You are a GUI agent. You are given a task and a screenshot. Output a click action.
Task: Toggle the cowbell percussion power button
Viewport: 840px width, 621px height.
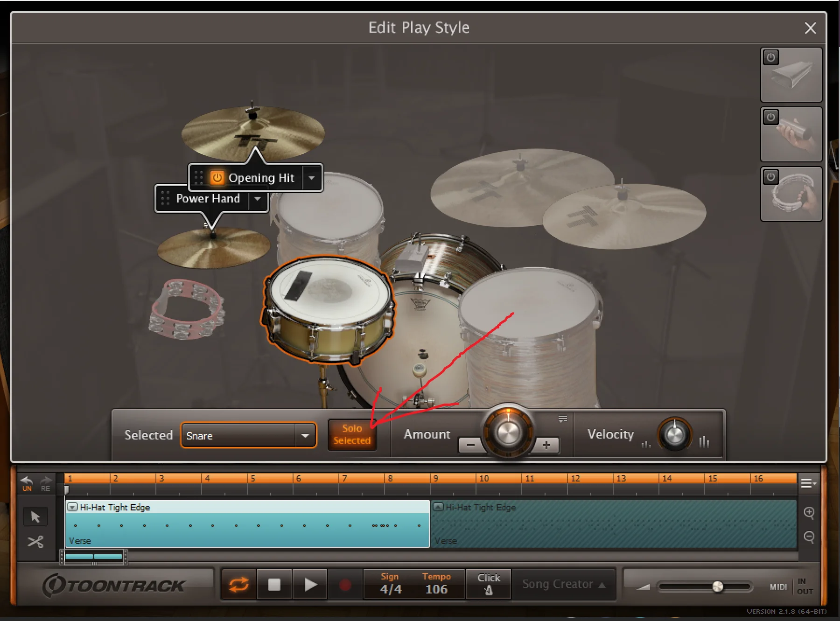[771, 57]
